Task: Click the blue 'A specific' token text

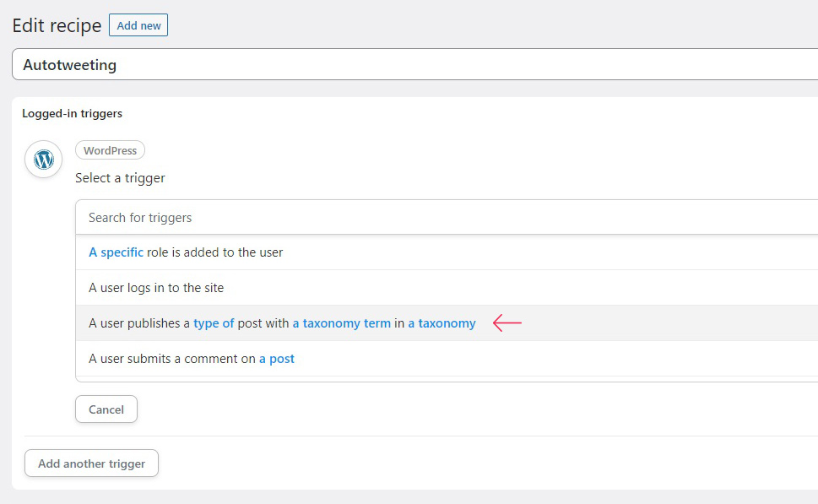Action: pos(116,252)
